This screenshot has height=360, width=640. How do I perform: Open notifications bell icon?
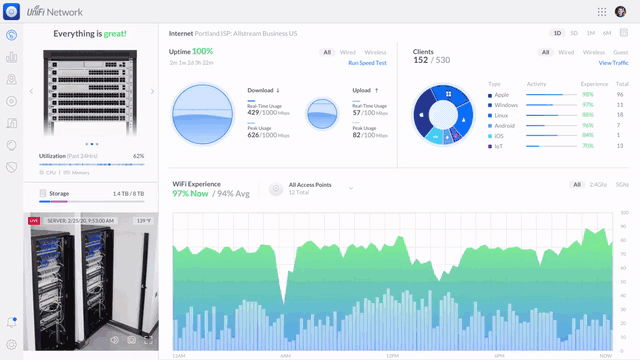pos(11,322)
